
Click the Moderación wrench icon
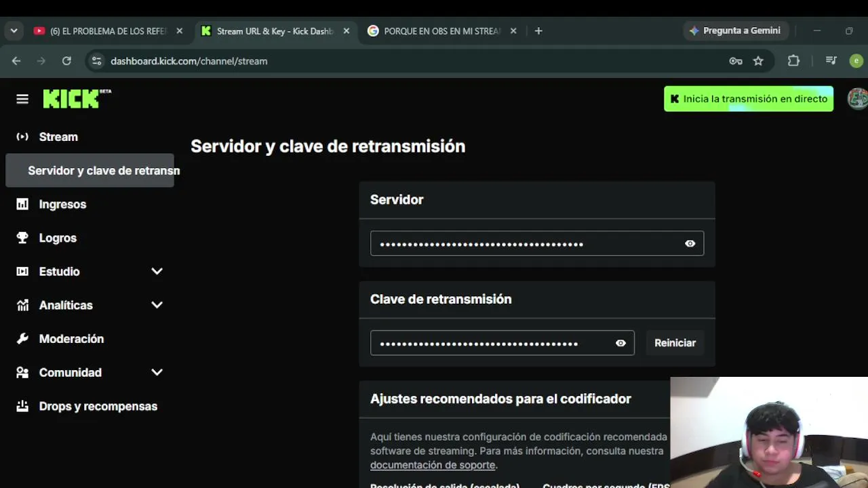[x=22, y=339]
